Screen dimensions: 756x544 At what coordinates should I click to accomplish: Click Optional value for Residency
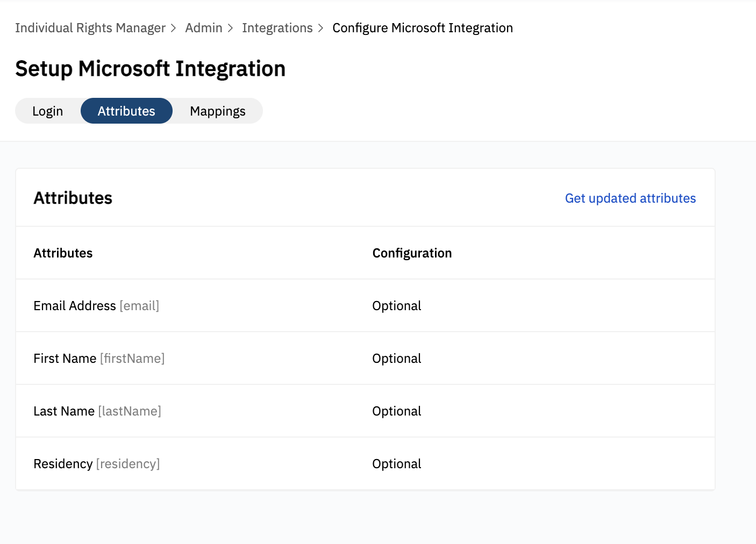coord(397,464)
